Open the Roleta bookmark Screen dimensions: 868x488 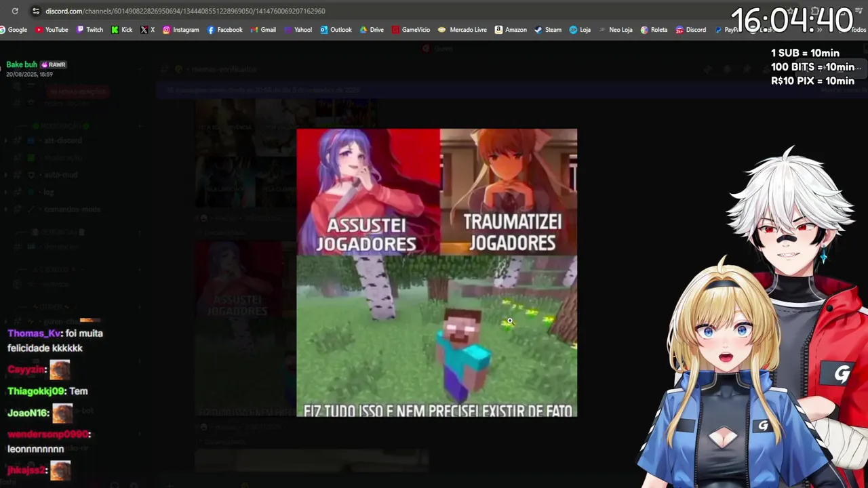[654, 30]
